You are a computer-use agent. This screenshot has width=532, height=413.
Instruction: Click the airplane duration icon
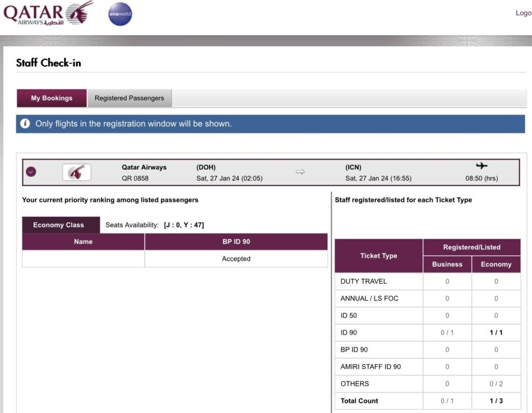(x=482, y=166)
